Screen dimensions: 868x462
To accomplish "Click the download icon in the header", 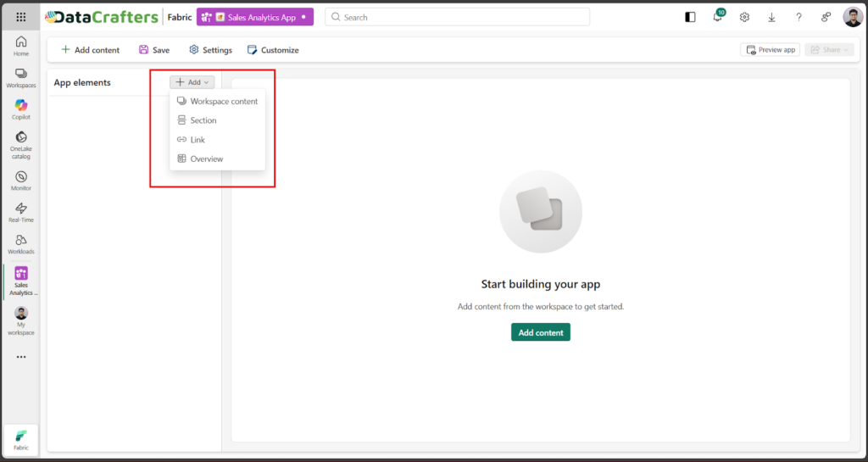I will [771, 17].
